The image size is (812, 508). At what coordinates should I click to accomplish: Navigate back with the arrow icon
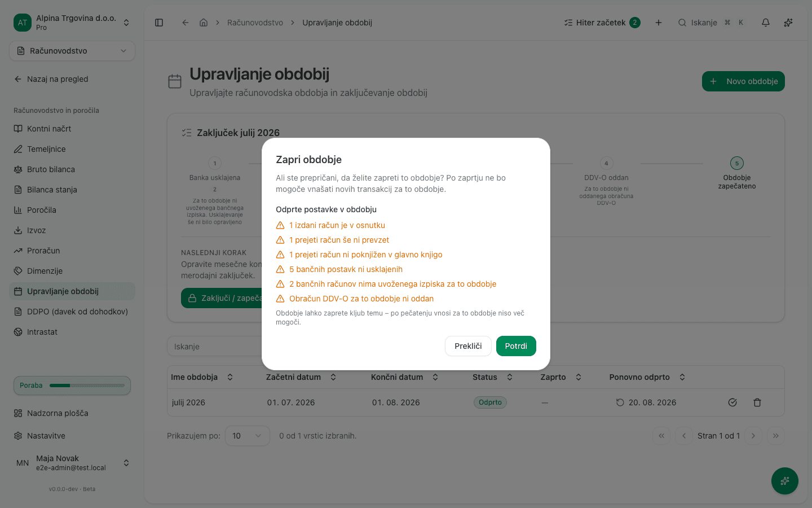(x=185, y=23)
